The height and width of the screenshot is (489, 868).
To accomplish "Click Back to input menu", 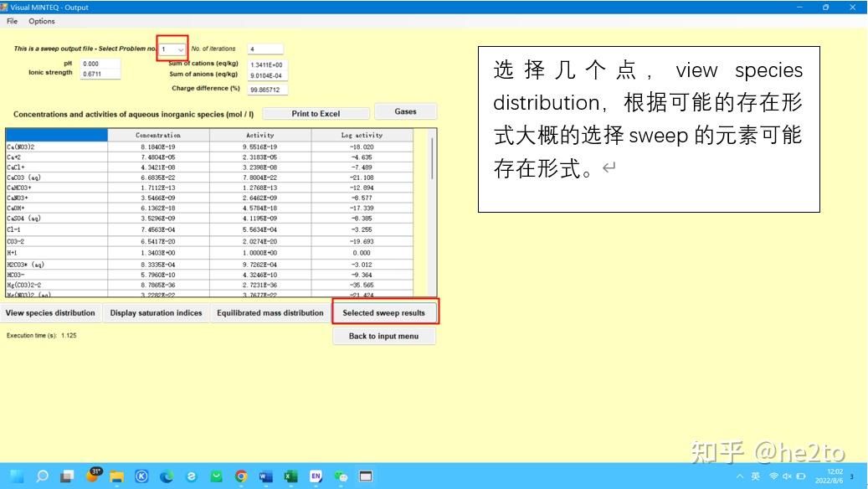I will pyautogui.click(x=384, y=336).
